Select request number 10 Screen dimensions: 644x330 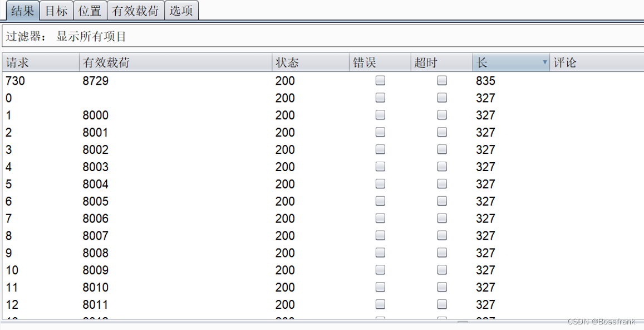coord(12,270)
